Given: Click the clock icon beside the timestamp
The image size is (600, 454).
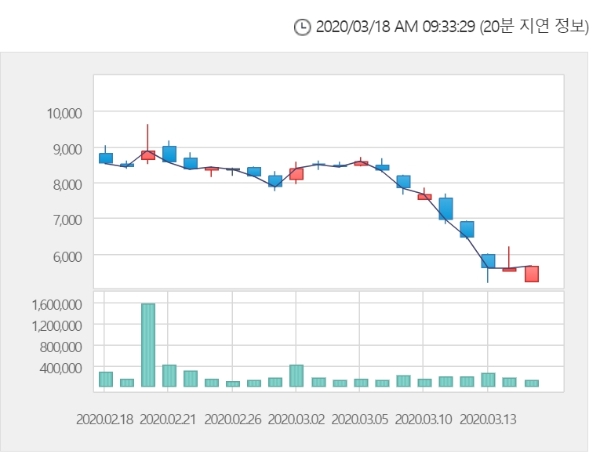Looking at the screenshot, I should click(302, 28).
